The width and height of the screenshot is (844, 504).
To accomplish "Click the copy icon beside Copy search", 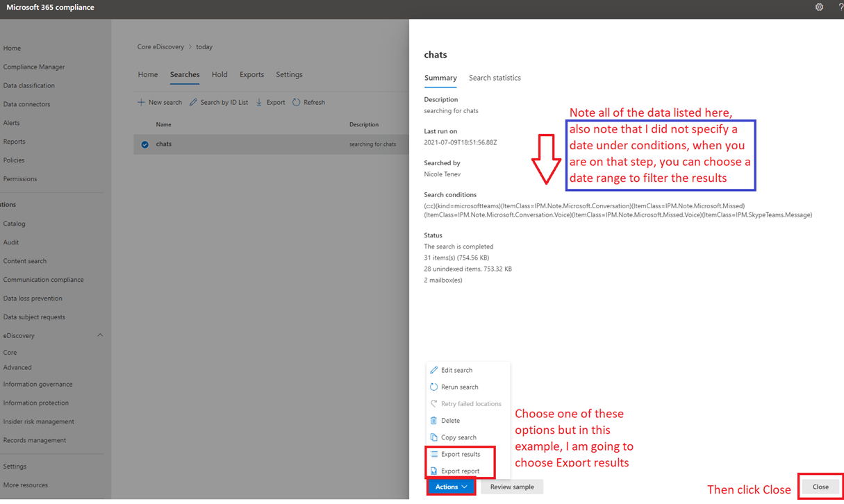I will [x=434, y=437].
